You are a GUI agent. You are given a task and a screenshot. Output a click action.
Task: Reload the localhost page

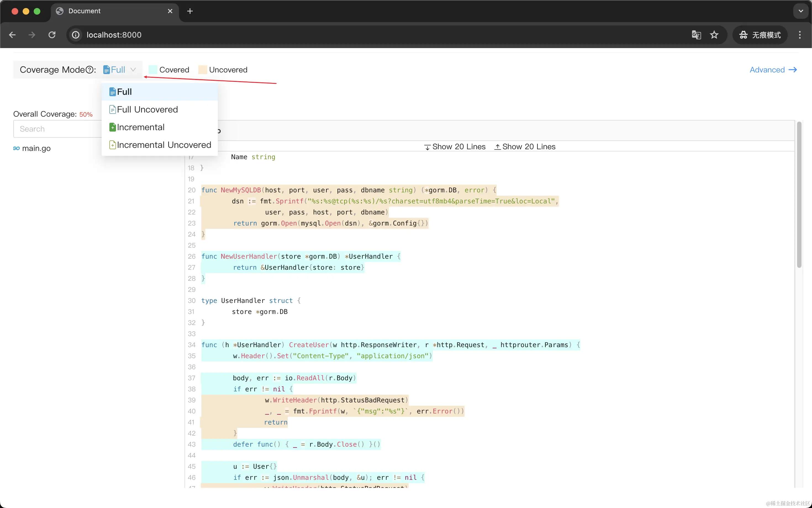tap(52, 35)
